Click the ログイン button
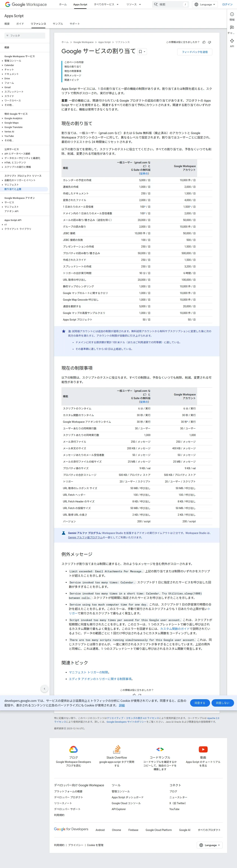 coord(228,4)
